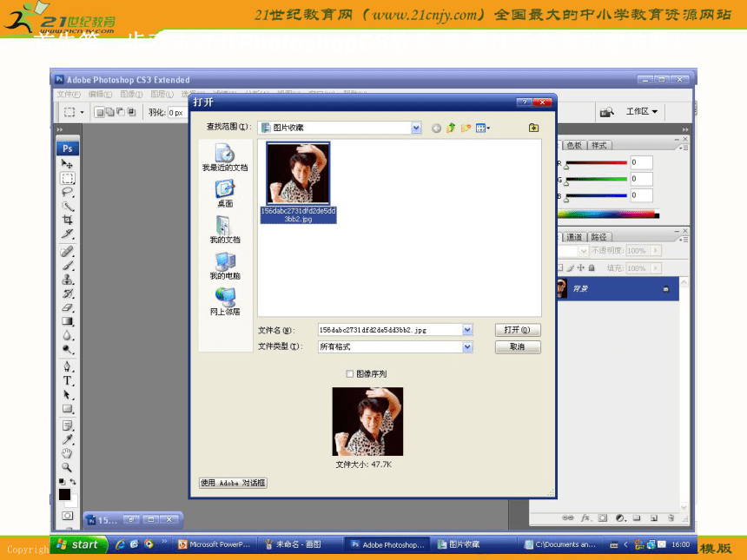Select the Clone Stamp tool
The height and width of the screenshot is (560, 747).
tap(67, 280)
